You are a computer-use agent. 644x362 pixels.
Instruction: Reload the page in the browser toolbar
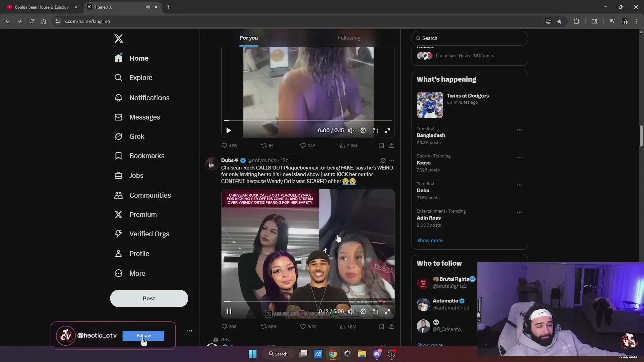click(31, 21)
